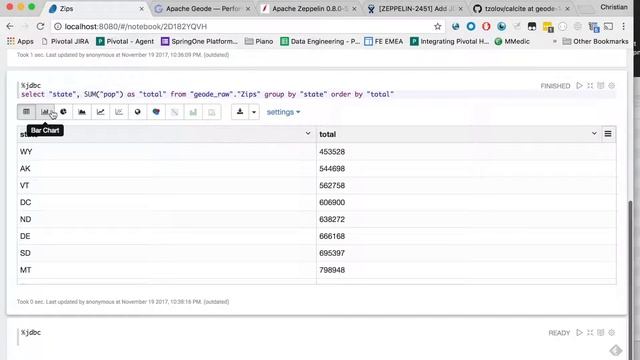Image resolution: width=640 pixels, height=360 pixels.
Task: Open the state column header menu
Action: 308,133
